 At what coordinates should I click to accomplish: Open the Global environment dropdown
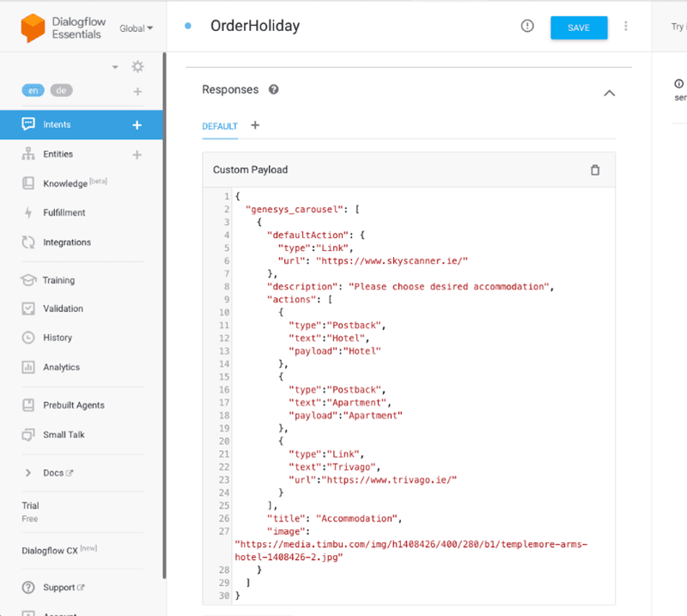pyautogui.click(x=136, y=27)
